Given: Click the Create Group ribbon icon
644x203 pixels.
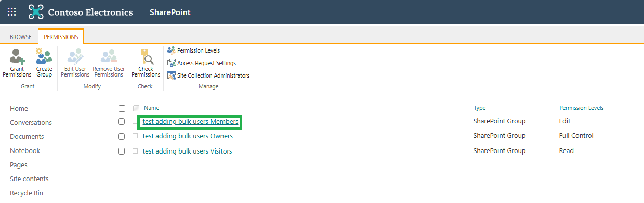Looking at the screenshot, I should pos(44,56).
